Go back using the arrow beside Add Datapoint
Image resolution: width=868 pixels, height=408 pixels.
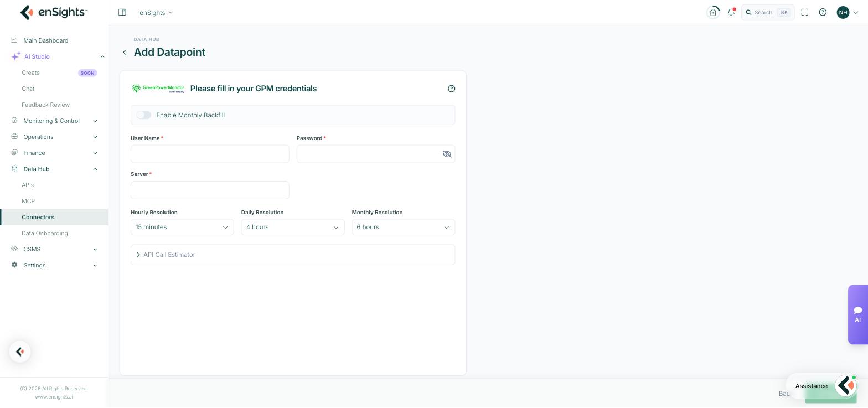125,52
